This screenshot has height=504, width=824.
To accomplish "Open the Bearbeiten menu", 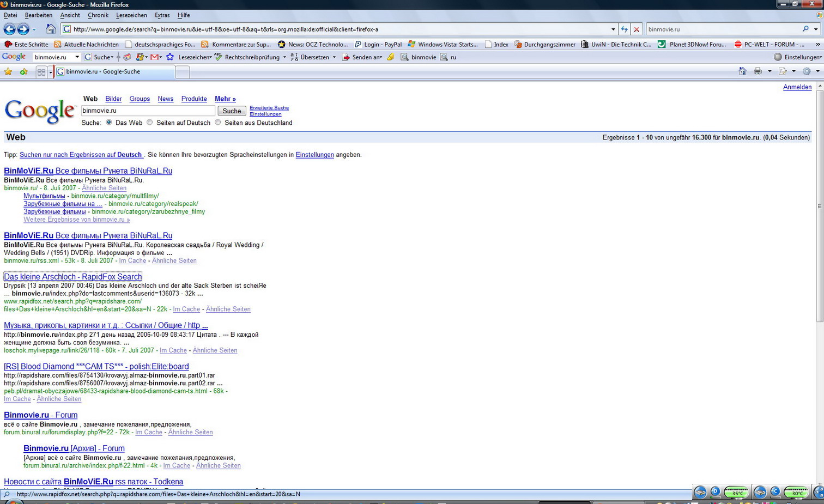I will [x=39, y=15].
